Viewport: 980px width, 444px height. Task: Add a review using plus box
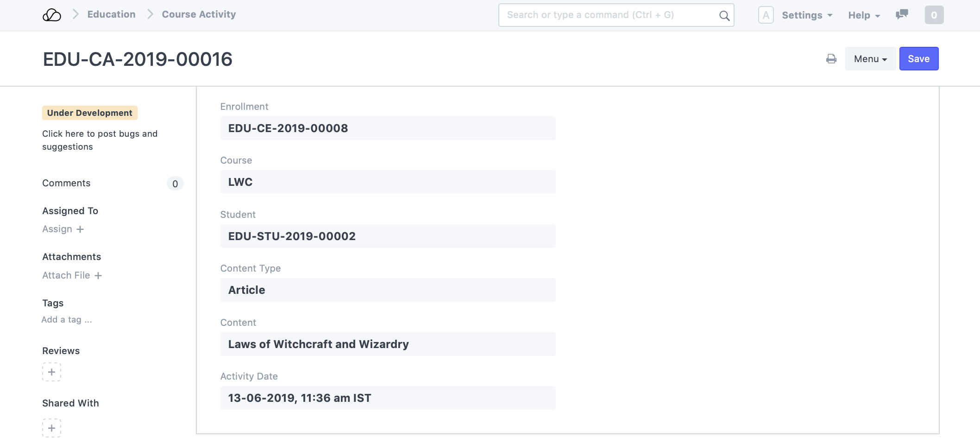(51, 372)
